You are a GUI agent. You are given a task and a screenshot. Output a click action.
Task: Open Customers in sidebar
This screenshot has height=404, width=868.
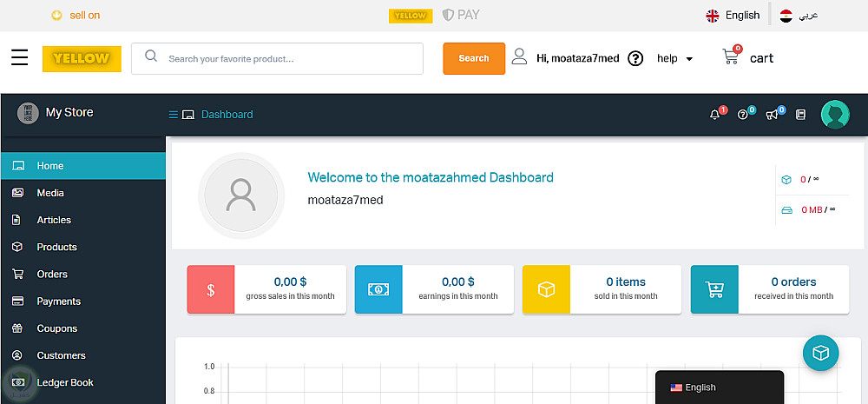83,356
